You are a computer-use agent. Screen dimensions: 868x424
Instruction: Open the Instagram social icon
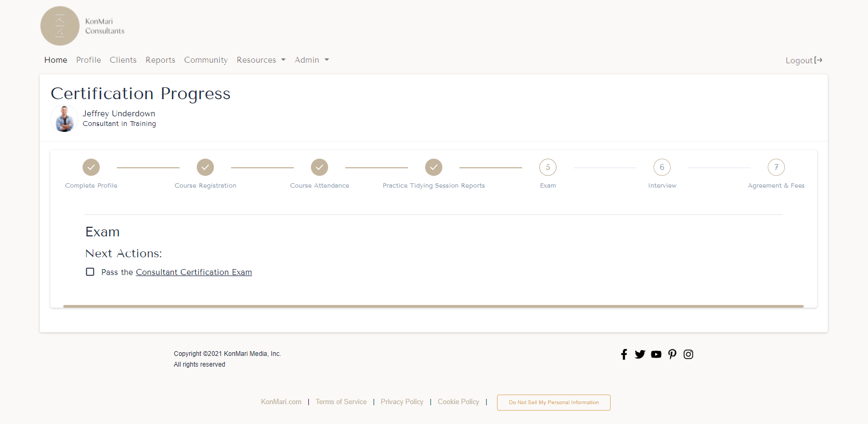pos(688,354)
